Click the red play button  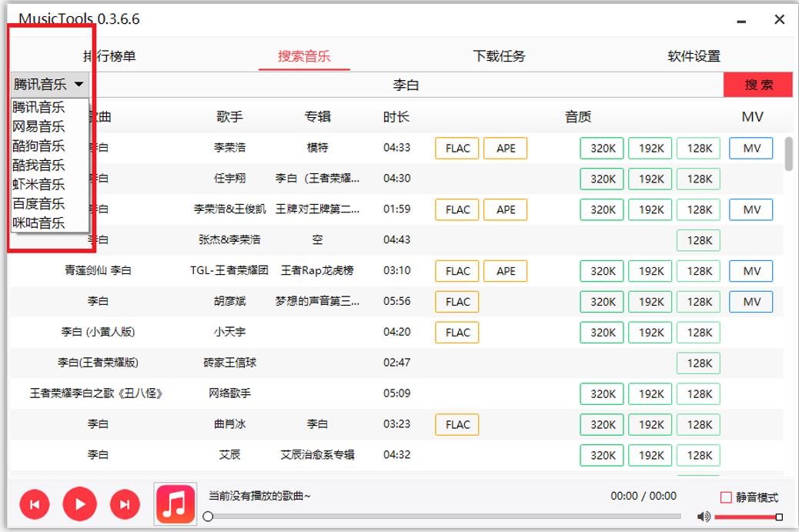pos(80,504)
